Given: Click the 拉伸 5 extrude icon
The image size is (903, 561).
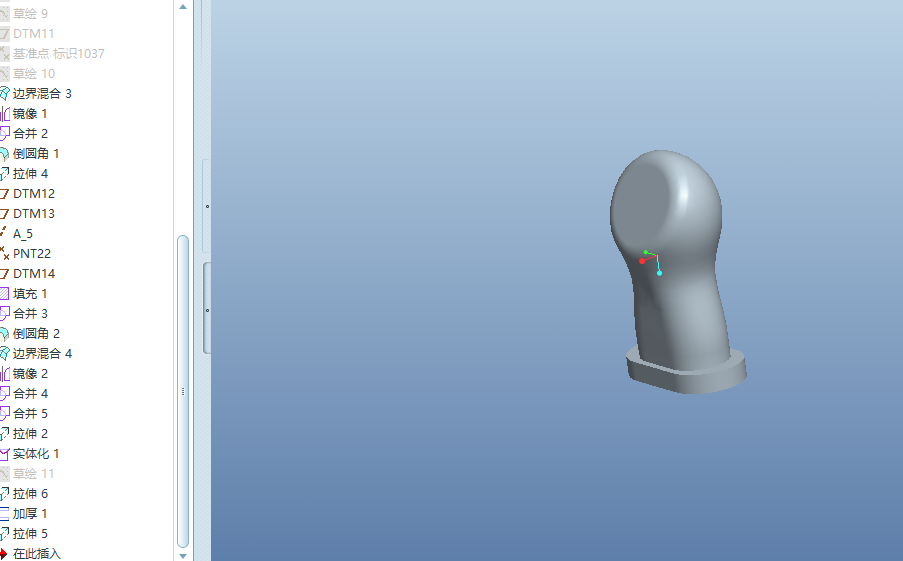Looking at the screenshot, I should pos(5,533).
